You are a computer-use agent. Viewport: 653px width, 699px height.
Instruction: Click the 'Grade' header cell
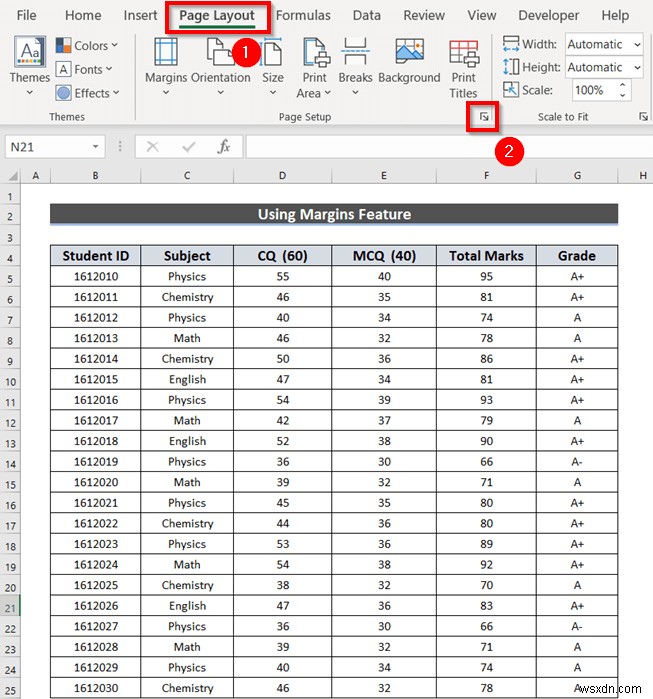577,256
